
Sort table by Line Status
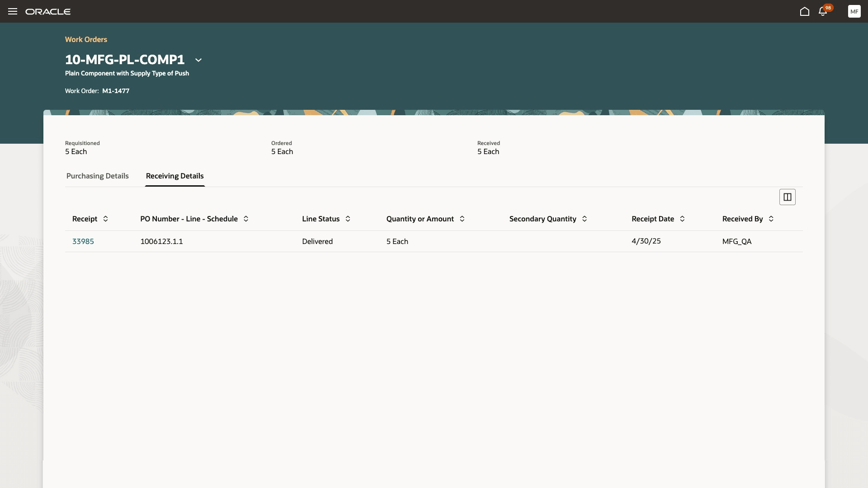(x=348, y=219)
